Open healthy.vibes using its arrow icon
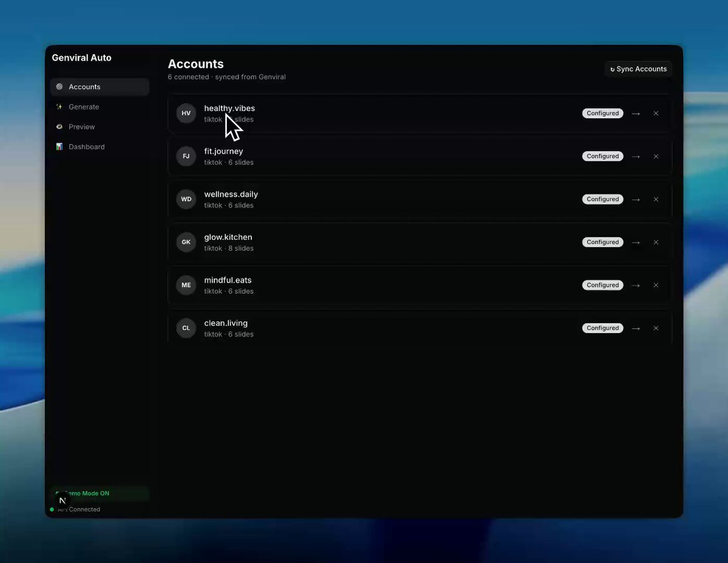 point(636,113)
